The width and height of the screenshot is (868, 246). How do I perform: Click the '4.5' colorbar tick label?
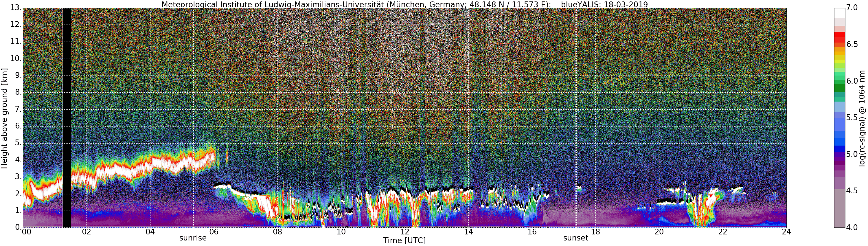(852, 191)
